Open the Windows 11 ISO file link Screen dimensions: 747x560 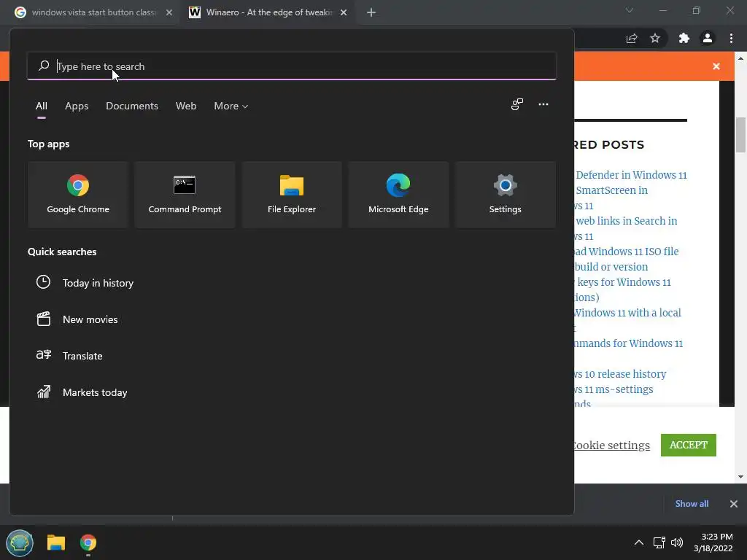pyautogui.click(x=627, y=252)
